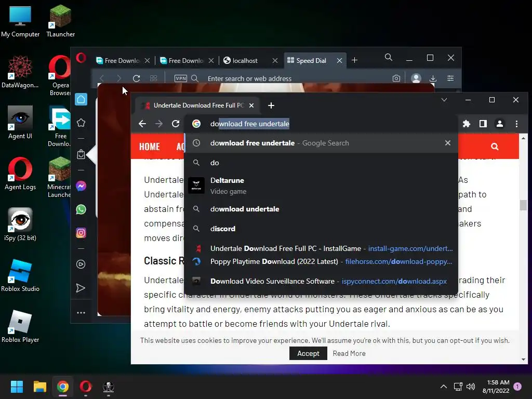Viewport: 532px width, 399px height.
Task: Open Roblox Player desktop shortcut
Action: pos(20,326)
